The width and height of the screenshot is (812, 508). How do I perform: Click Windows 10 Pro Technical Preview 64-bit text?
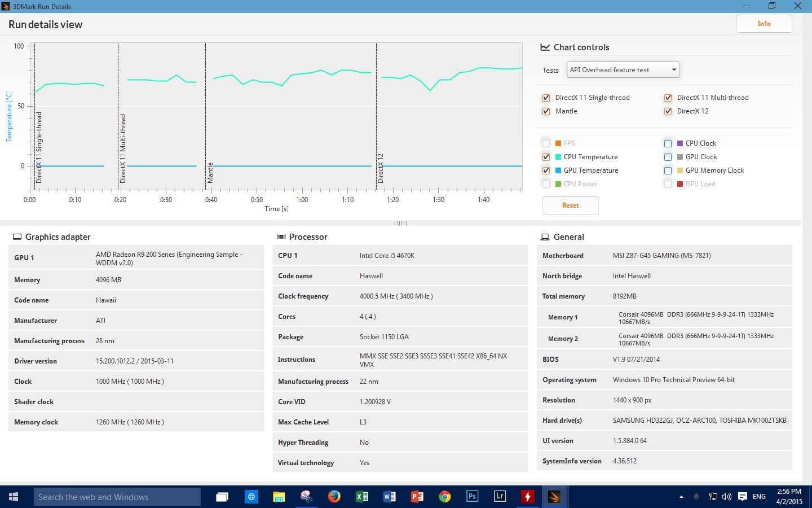coord(674,380)
